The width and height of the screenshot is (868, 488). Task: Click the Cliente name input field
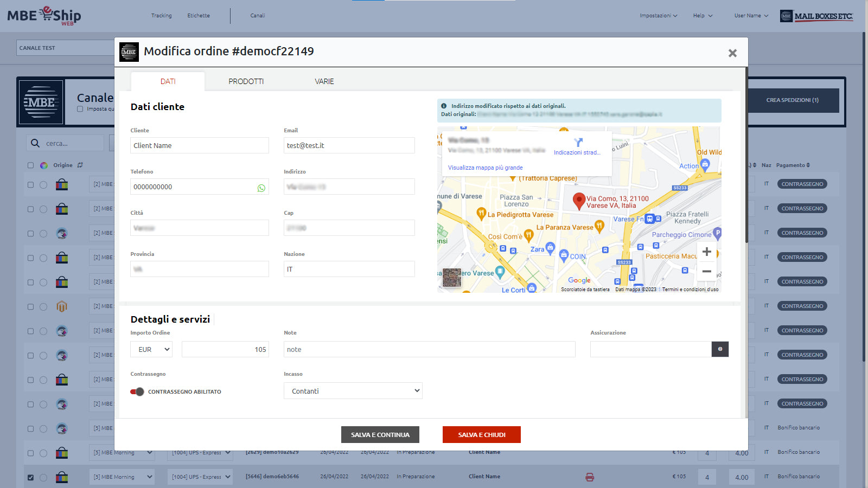(x=200, y=145)
